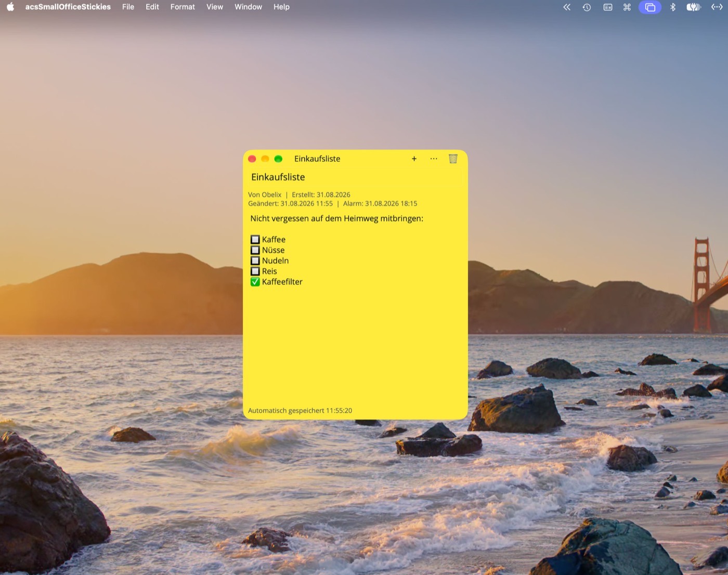Viewport: 728px width, 575px height.
Task: Show battery charging status in menu bar
Action: (x=694, y=7)
